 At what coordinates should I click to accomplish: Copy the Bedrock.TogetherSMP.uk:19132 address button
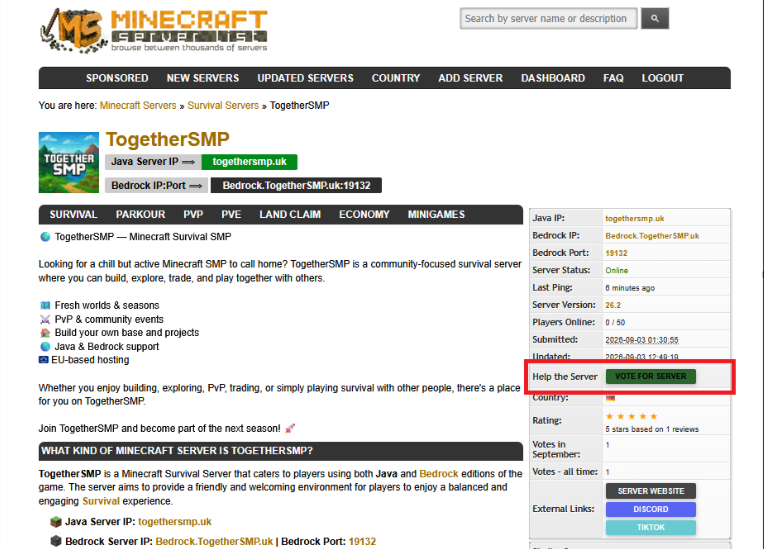point(296,186)
